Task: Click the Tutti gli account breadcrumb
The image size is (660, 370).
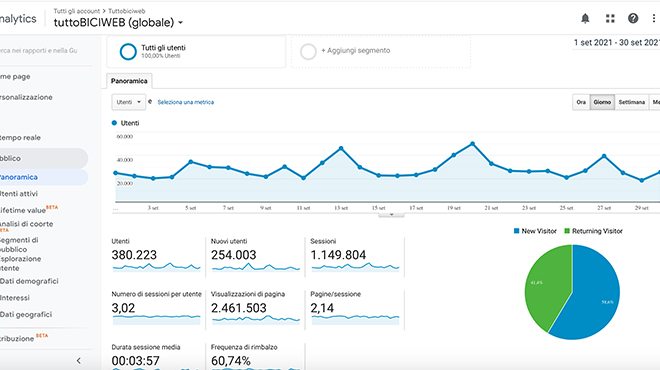Action: tap(77, 11)
